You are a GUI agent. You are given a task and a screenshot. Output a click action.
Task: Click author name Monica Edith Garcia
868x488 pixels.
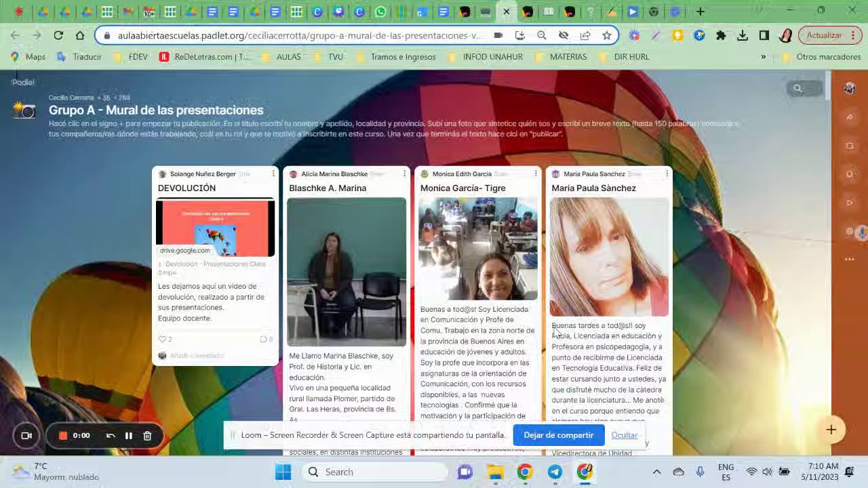pyautogui.click(x=462, y=174)
